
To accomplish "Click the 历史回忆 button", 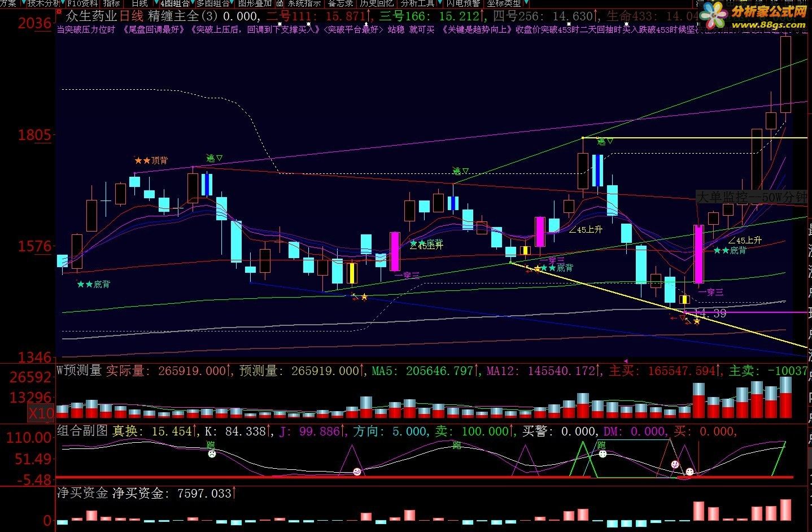I will pos(377,3).
